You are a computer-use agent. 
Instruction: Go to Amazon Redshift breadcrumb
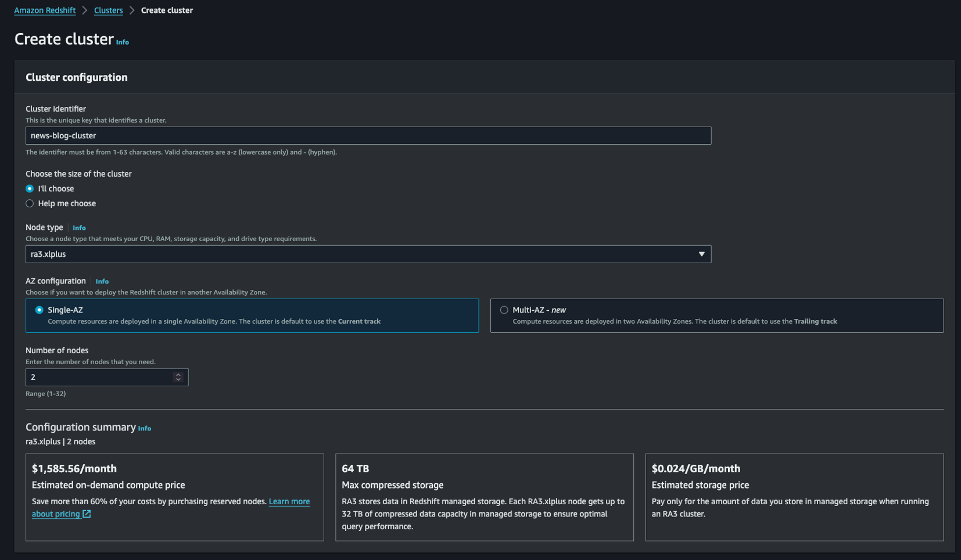click(45, 10)
